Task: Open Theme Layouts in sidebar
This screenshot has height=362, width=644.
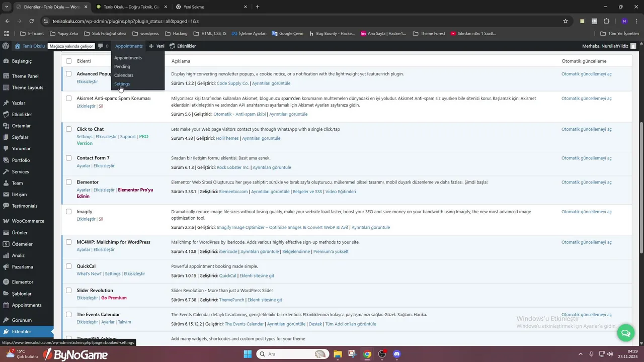Action: [x=27, y=87]
